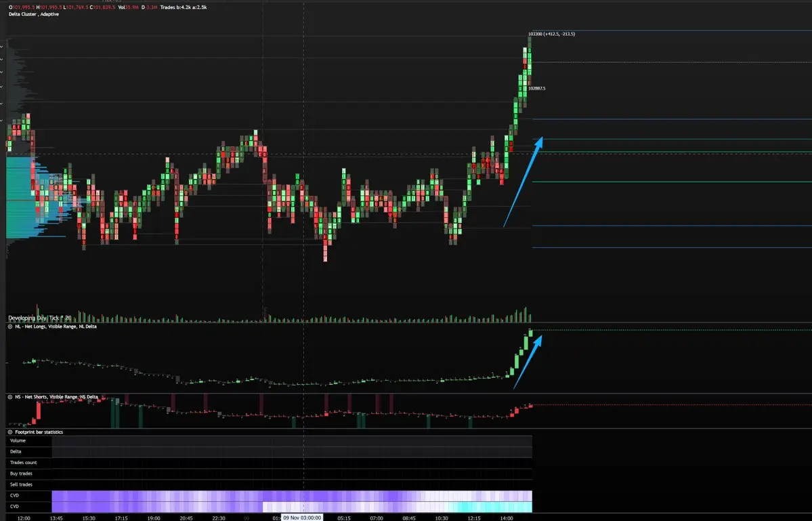Click the 13:45 time axis label
The image size is (812, 521).
[x=56, y=518]
